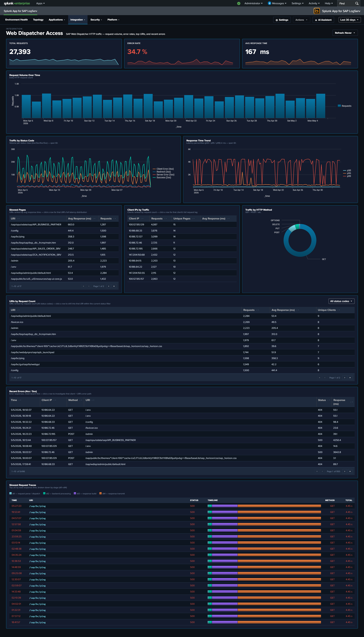Toggle Requests legend swatch in volume chart
364x637 pixels.
(x=339, y=106)
